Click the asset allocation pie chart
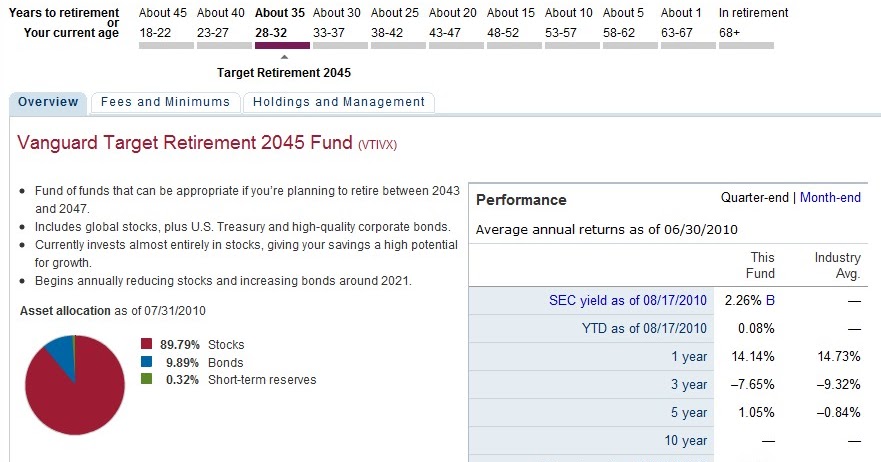This screenshot has width=881, height=462. [x=75, y=385]
